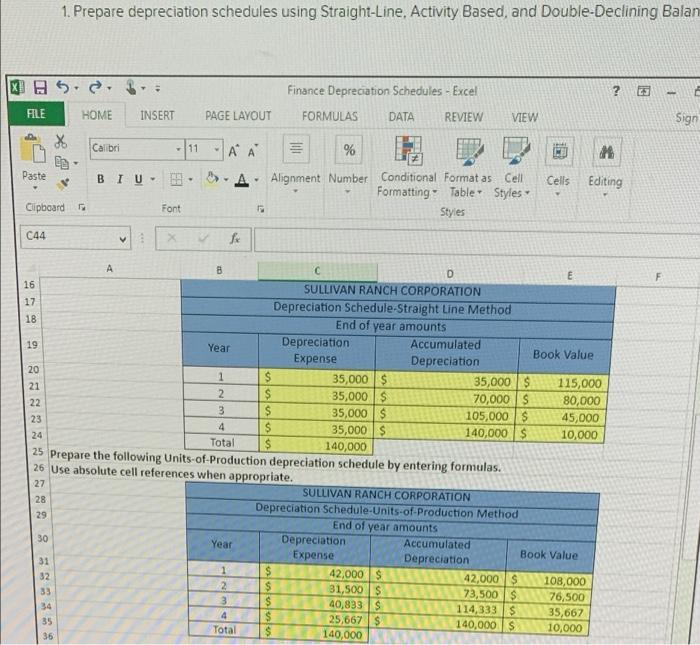Open the Cells group icon
Viewport: 700px width, 645px height.
pos(560,152)
